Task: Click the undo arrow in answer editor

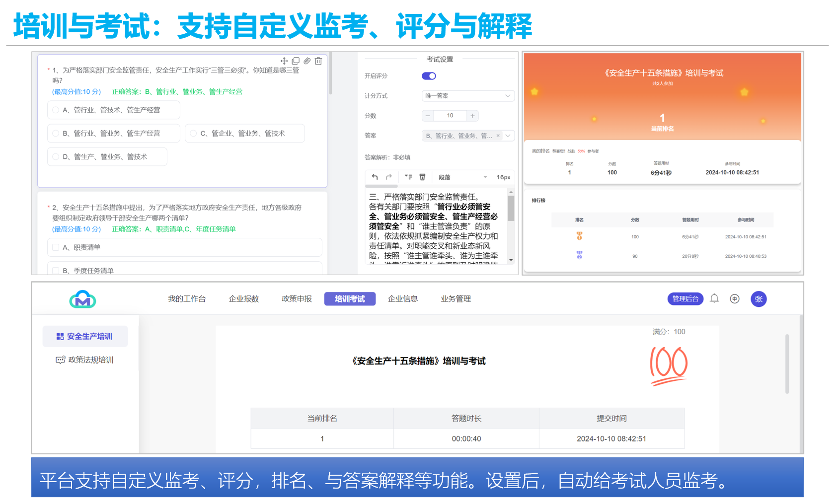Action: coord(375,177)
